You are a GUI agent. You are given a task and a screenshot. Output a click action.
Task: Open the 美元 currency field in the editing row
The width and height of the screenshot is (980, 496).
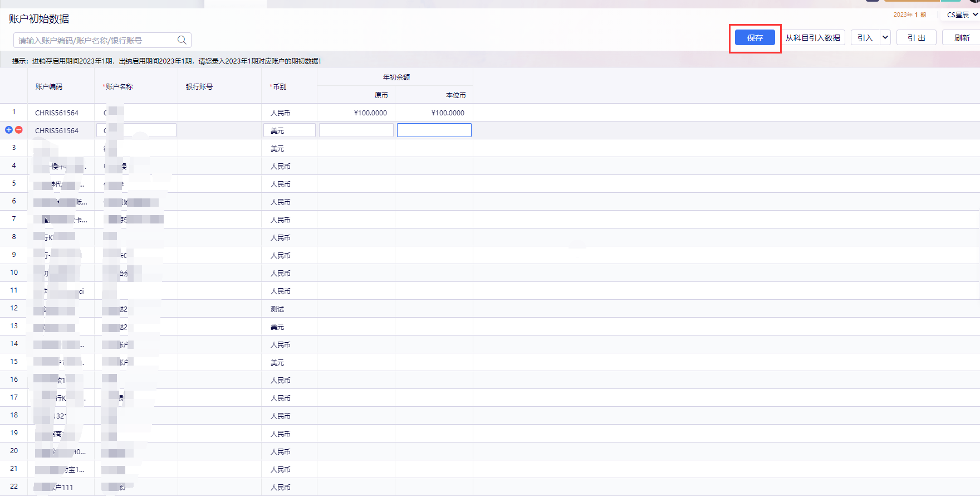[290, 130]
